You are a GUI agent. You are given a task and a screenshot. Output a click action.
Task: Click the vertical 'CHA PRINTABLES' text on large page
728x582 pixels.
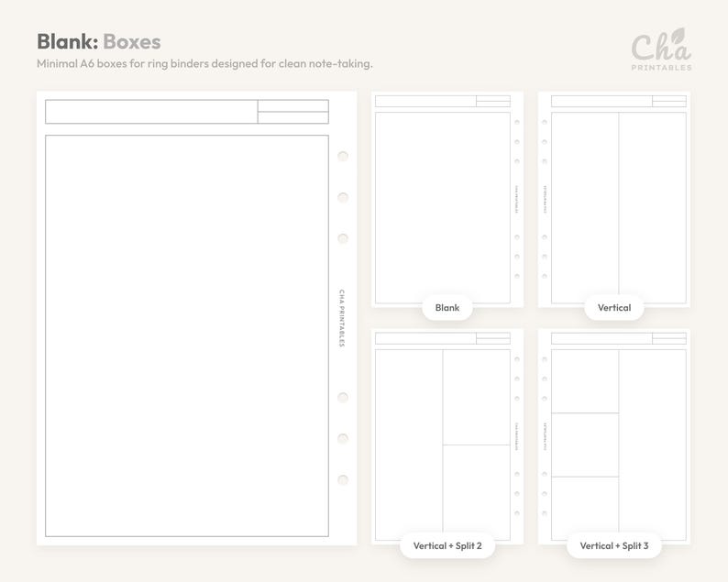[342, 318]
